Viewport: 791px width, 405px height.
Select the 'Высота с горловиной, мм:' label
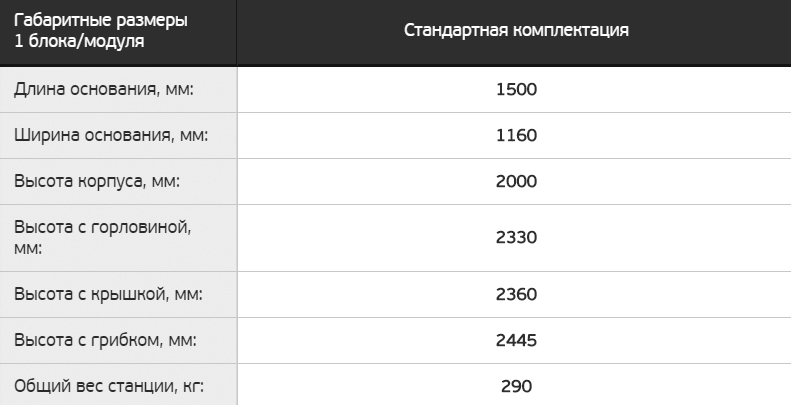pyautogui.click(x=101, y=238)
